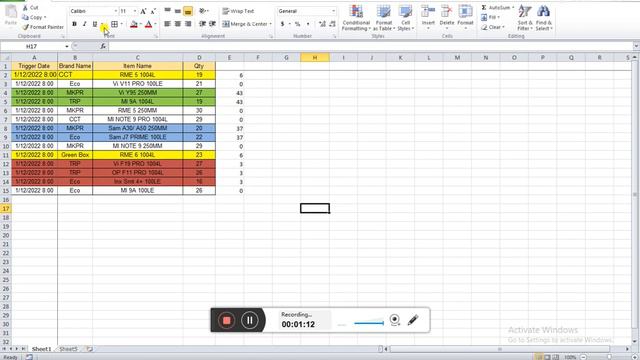This screenshot has height=360, width=640.
Task: Open the Fill dropdown in Editing group
Action: click(x=490, y=17)
